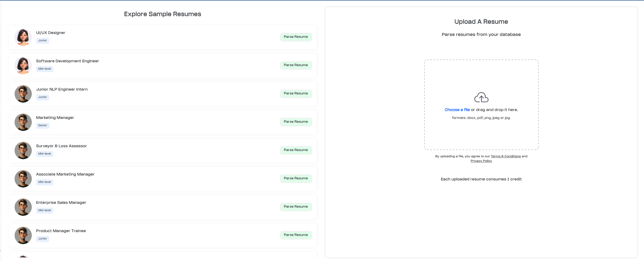Viewport: 644px width, 261px height.
Task: Click Mid-level tag under Associate Marketing Manager
Action: [x=45, y=182]
